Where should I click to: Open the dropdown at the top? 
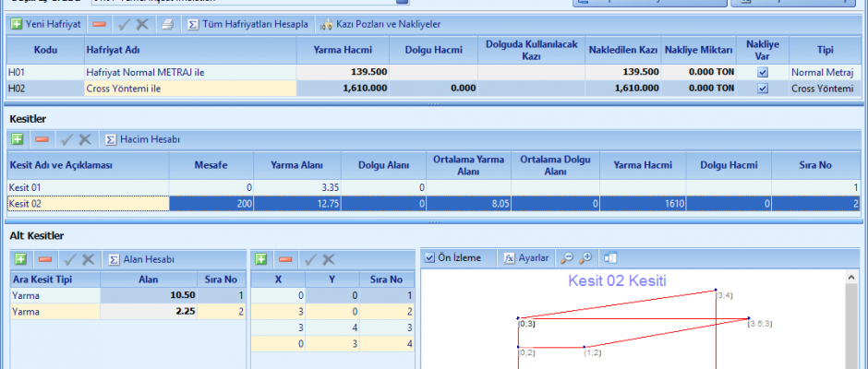tap(376, 3)
